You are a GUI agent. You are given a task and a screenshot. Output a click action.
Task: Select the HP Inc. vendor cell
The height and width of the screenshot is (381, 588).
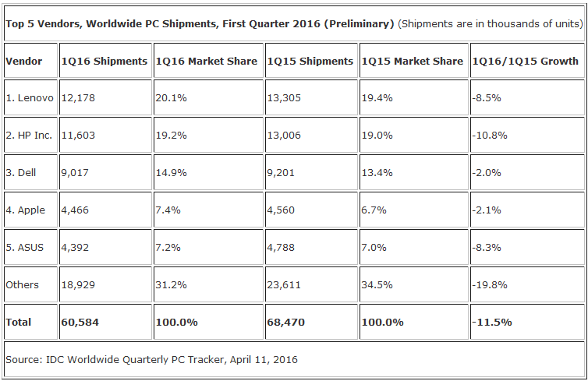tap(29, 135)
